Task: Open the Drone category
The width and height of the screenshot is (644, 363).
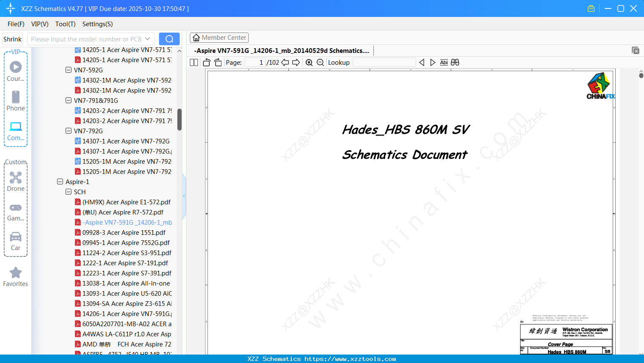Action: tap(16, 181)
